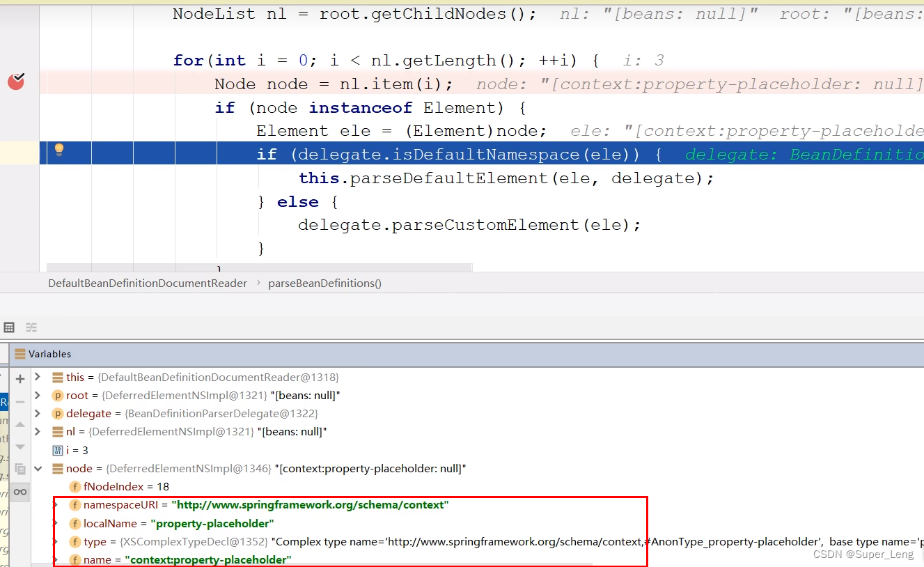Select the Variables panel tab title
924x567 pixels.
pyautogui.click(x=49, y=354)
